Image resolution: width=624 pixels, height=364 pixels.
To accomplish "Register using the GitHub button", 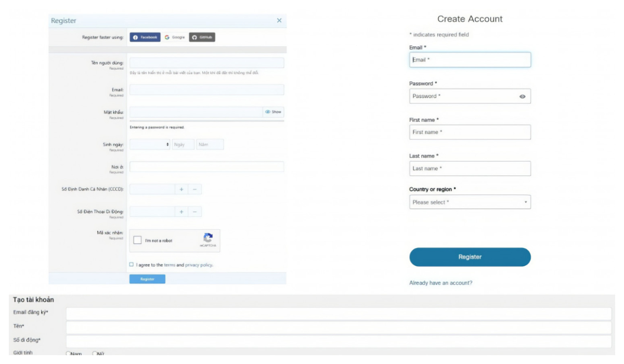I will 202,37.
